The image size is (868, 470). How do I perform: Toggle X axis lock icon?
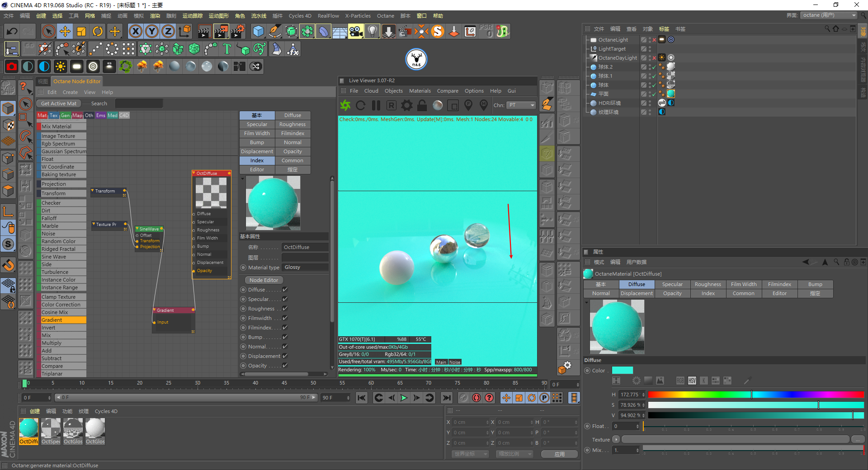pos(135,31)
